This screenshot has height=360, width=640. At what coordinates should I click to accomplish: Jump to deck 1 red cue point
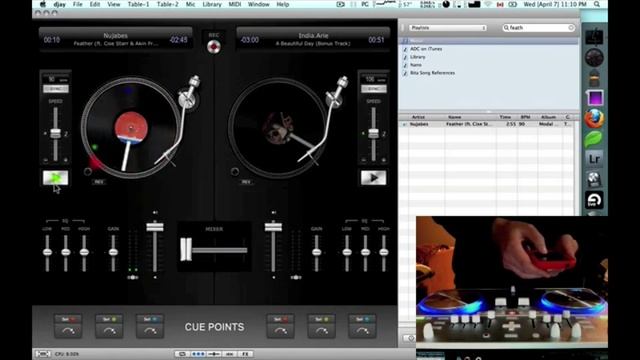68,331
